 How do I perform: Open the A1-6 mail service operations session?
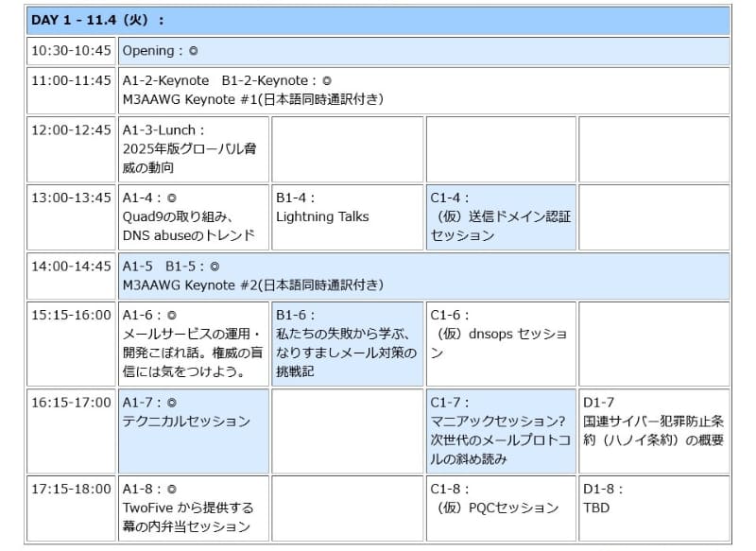(x=189, y=340)
